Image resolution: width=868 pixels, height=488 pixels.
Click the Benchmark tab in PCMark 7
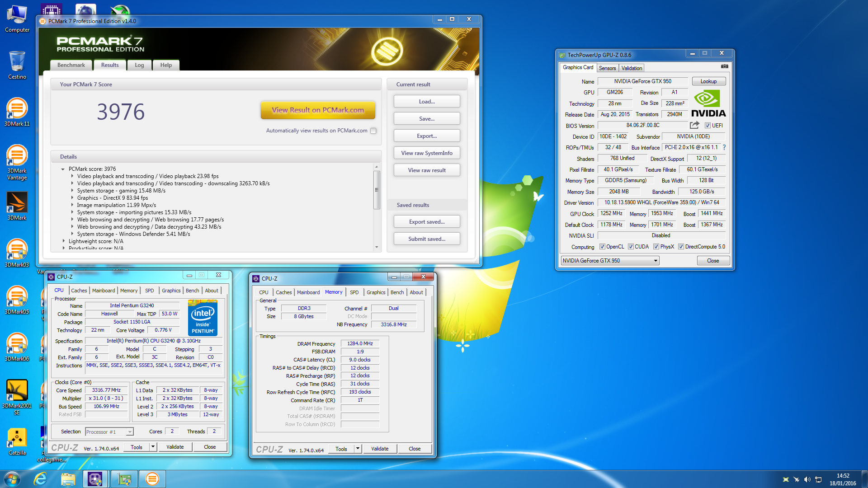71,65
